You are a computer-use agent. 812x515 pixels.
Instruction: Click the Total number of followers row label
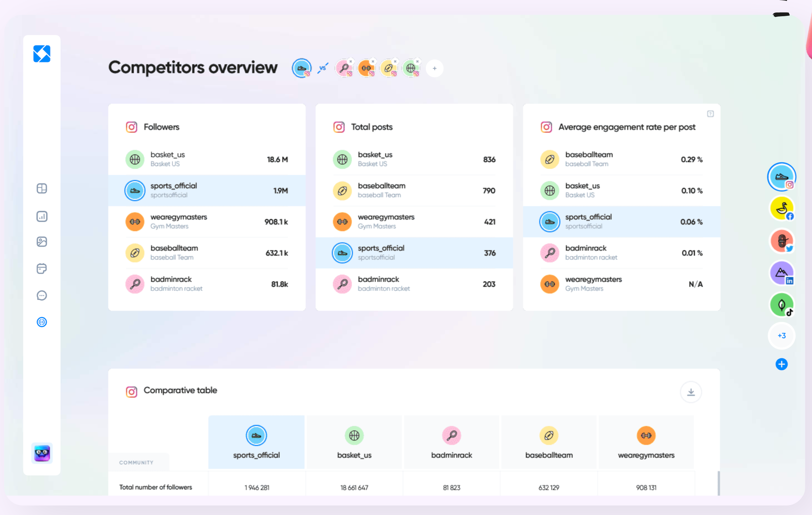point(155,487)
